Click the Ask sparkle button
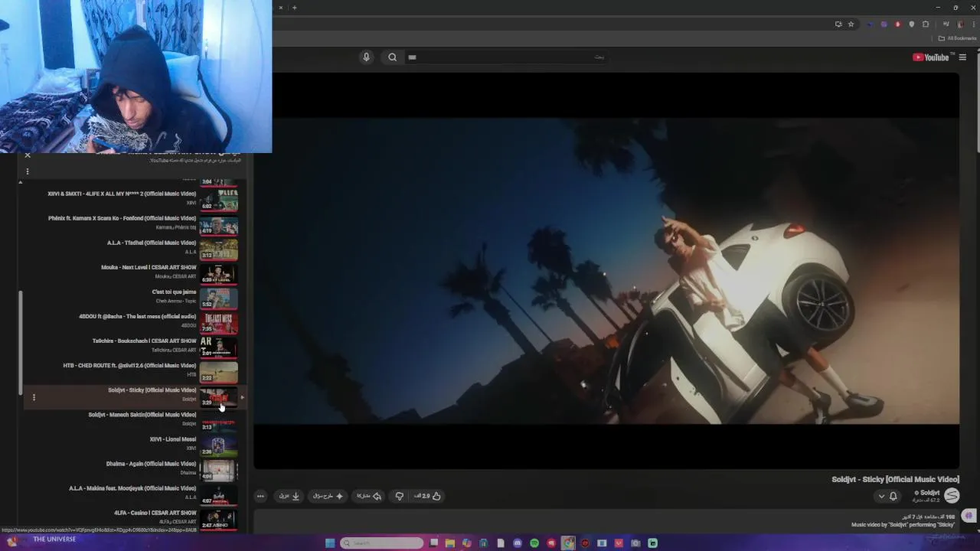 (328, 496)
